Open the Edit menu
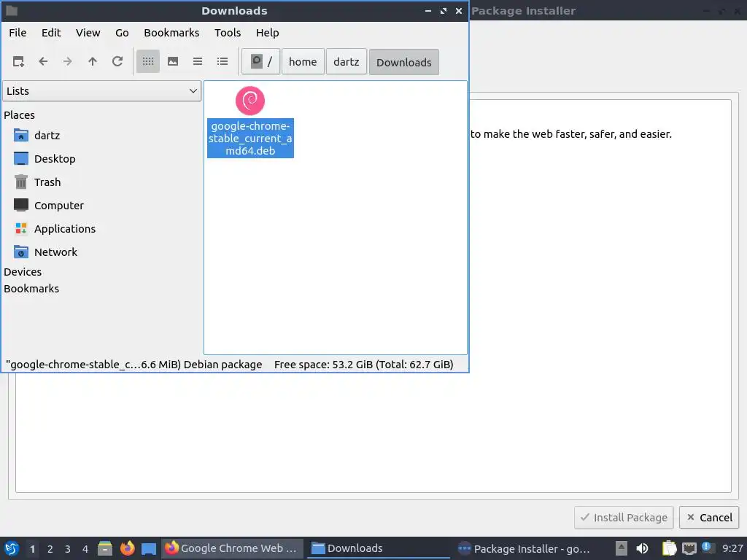The height and width of the screenshot is (560, 747). coord(51,33)
